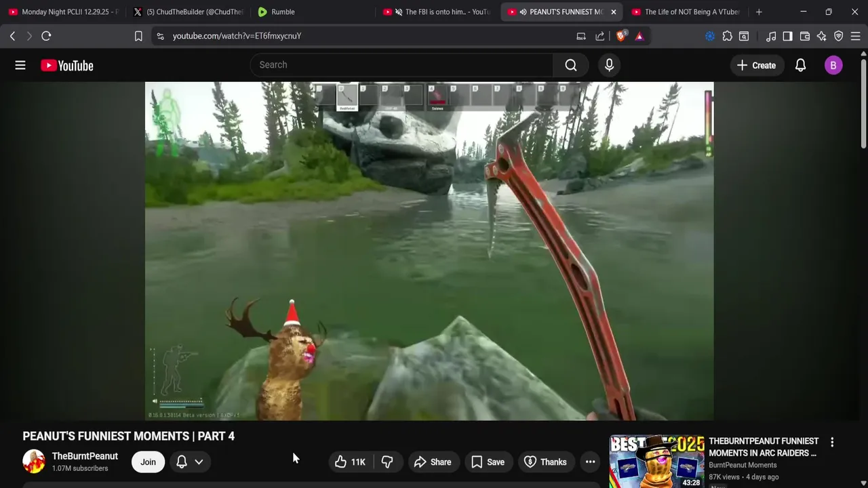Open Brave Rewards triangle icon
Image resolution: width=868 pixels, height=488 pixels.
tap(639, 36)
